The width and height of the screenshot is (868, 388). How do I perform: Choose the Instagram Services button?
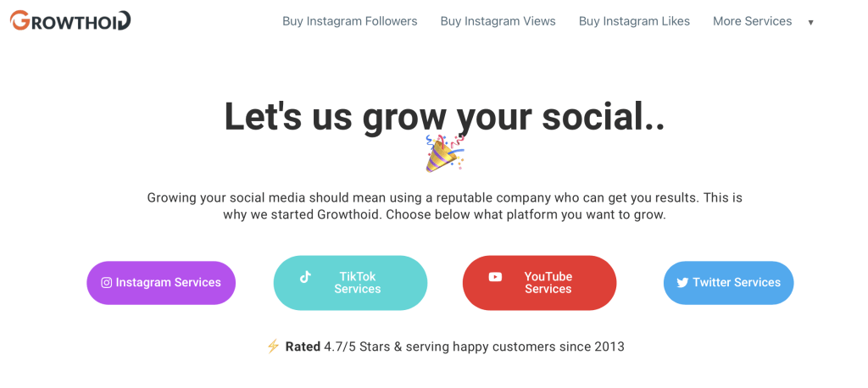[x=161, y=283]
